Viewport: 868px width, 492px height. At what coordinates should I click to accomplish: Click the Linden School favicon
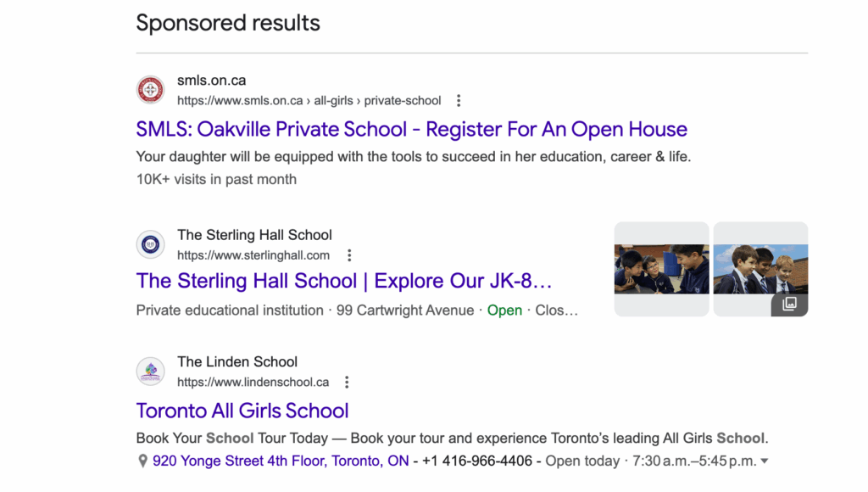150,372
